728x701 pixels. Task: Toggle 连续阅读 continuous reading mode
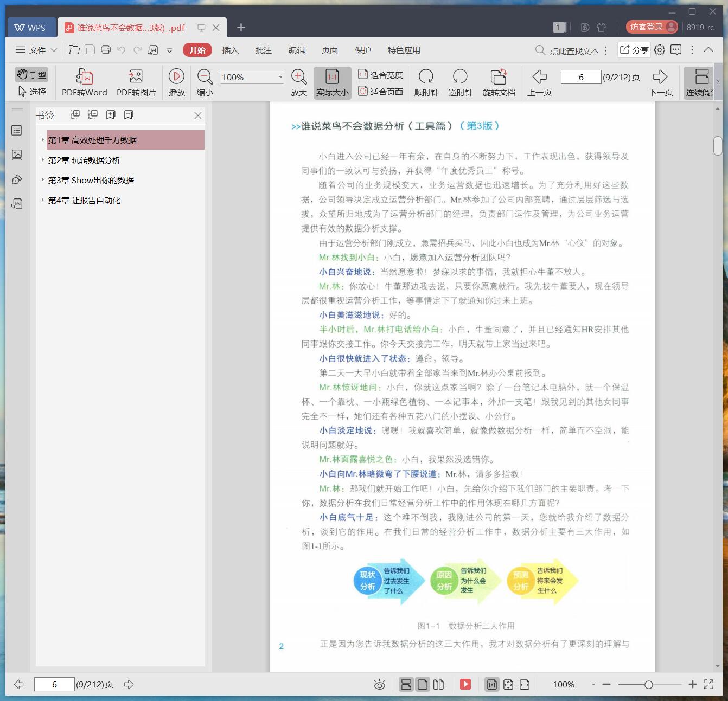(700, 83)
